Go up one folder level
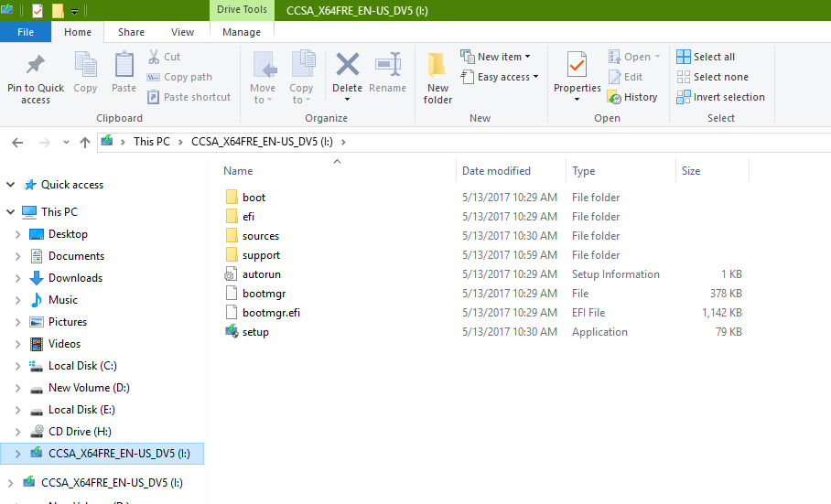The width and height of the screenshot is (831, 504). pos(85,142)
